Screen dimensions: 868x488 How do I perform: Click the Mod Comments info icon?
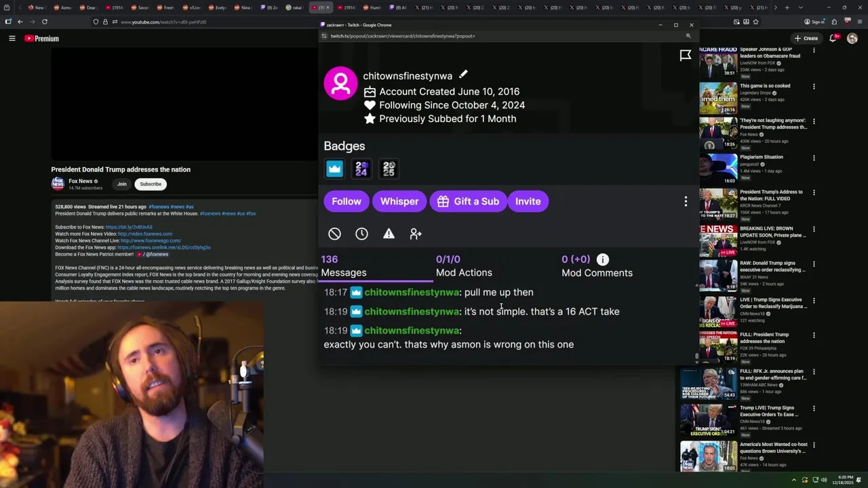602,259
